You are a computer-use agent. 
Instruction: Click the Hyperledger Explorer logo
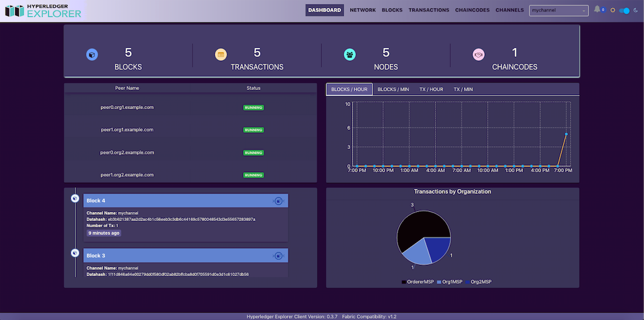pos(43,11)
